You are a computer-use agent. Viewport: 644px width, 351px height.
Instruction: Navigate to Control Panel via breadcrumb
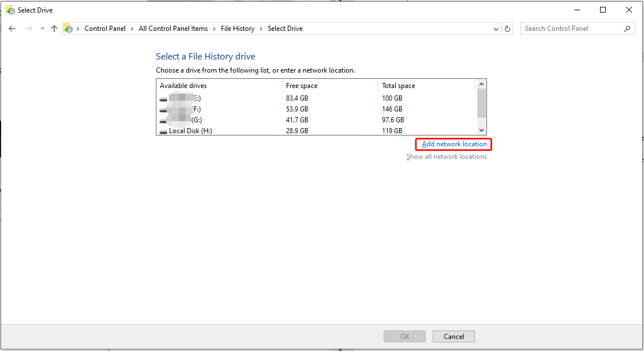[105, 28]
